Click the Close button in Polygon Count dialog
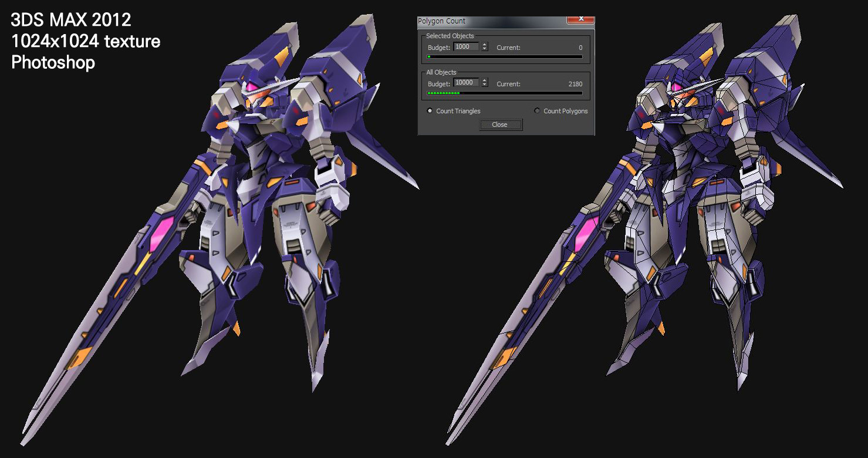This screenshot has height=458, width=868. click(500, 124)
